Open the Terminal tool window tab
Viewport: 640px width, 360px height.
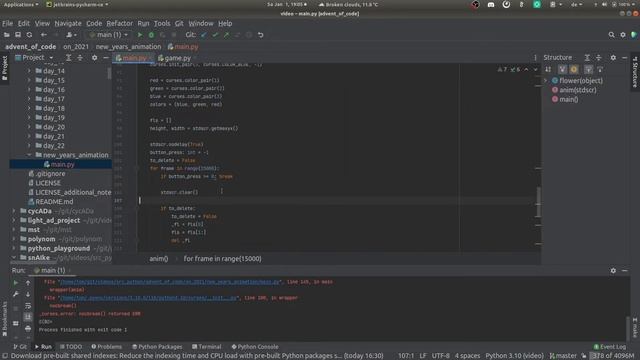(x=207, y=347)
